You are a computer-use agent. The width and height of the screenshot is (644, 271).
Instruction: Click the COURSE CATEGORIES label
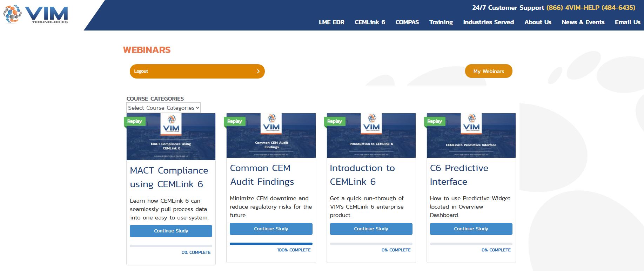(155, 99)
